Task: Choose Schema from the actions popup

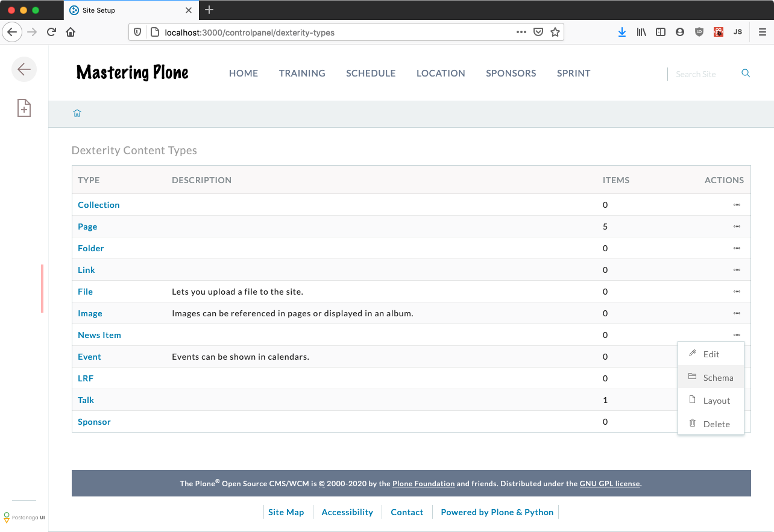Action: 711,377
